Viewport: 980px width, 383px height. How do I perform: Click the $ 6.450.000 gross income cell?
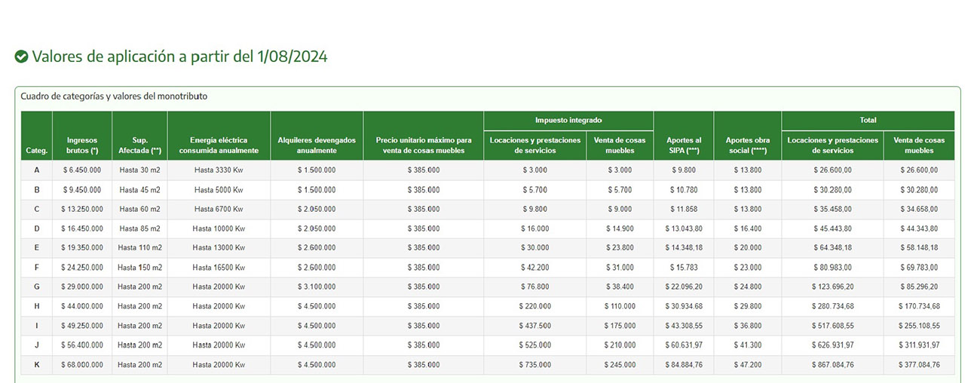[x=82, y=170]
